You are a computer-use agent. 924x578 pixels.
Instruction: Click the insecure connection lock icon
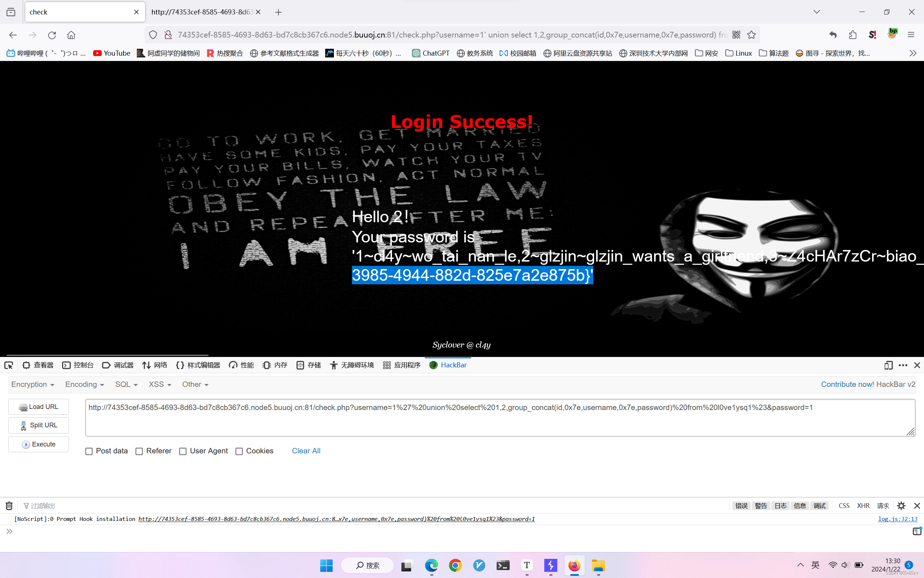168,35
